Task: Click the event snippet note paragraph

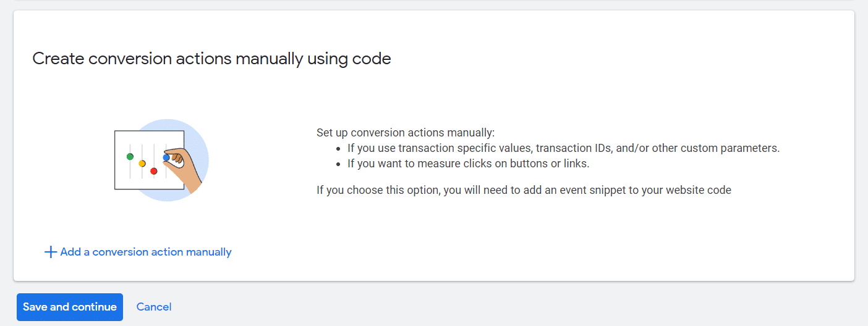Action: coord(524,190)
